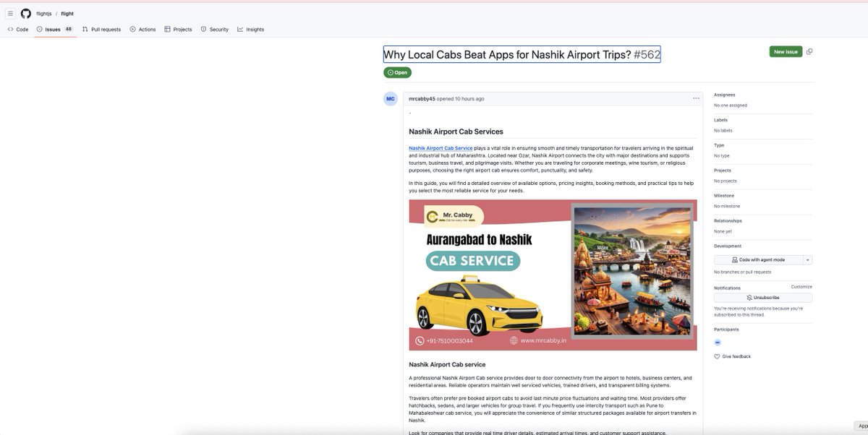Open the participant avatar in sidebar
This screenshot has height=435, width=868.
point(718,343)
